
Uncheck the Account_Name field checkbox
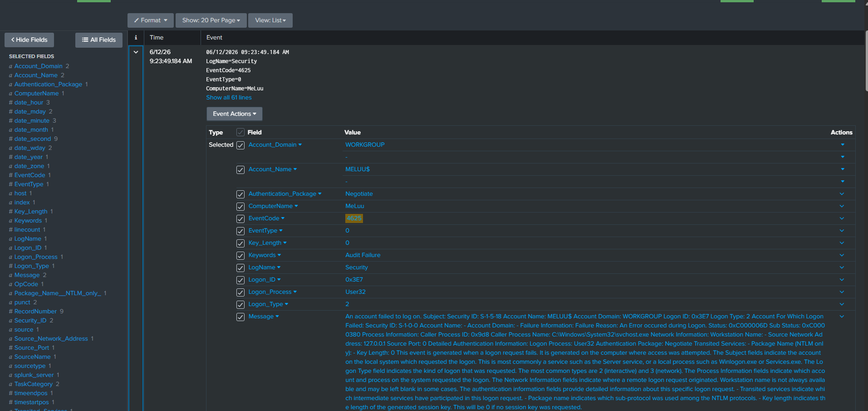240,170
